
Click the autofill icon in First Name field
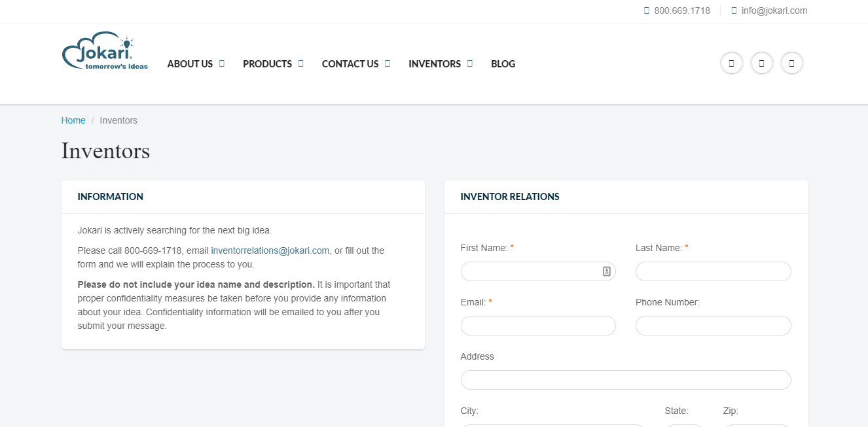pyautogui.click(x=607, y=271)
